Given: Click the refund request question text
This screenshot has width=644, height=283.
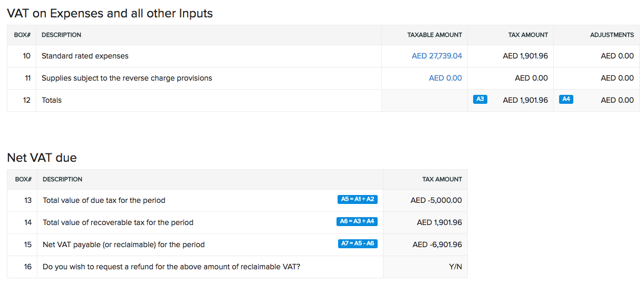Looking at the screenshot, I should [171, 267].
